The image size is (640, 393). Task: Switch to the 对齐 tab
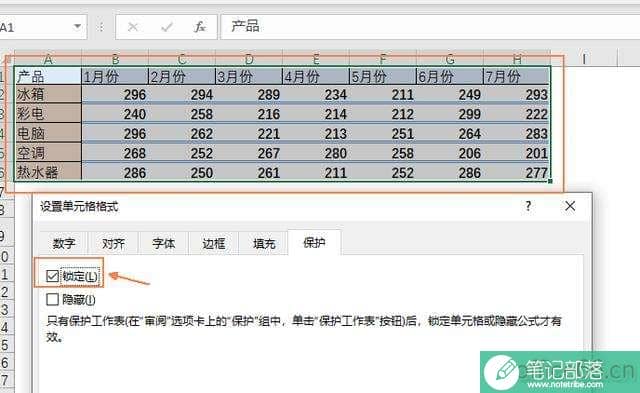coord(113,244)
